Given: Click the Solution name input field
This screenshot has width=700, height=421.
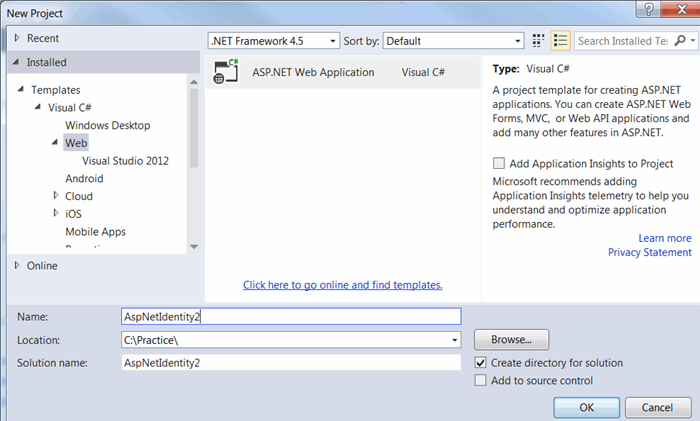Looking at the screenshot, I should click(291, 363).
